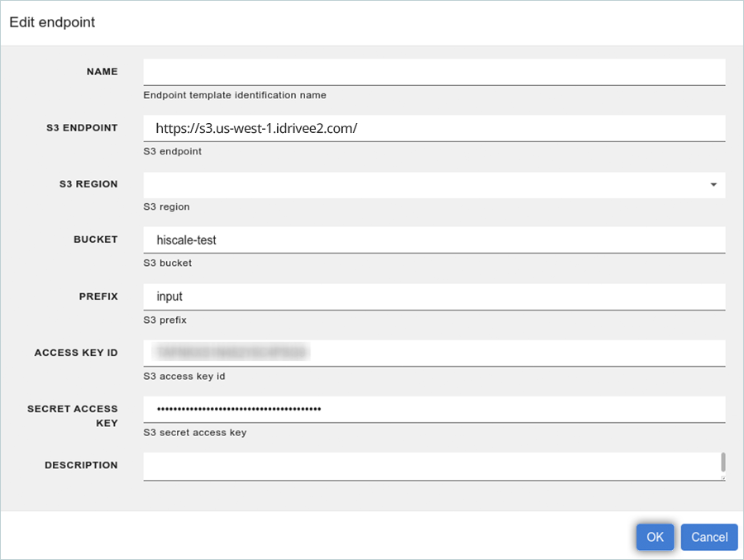The height and width of the screenshot is (560, 744).
Task: Expand the S3 region dropdown arrow
Action: 713,185
